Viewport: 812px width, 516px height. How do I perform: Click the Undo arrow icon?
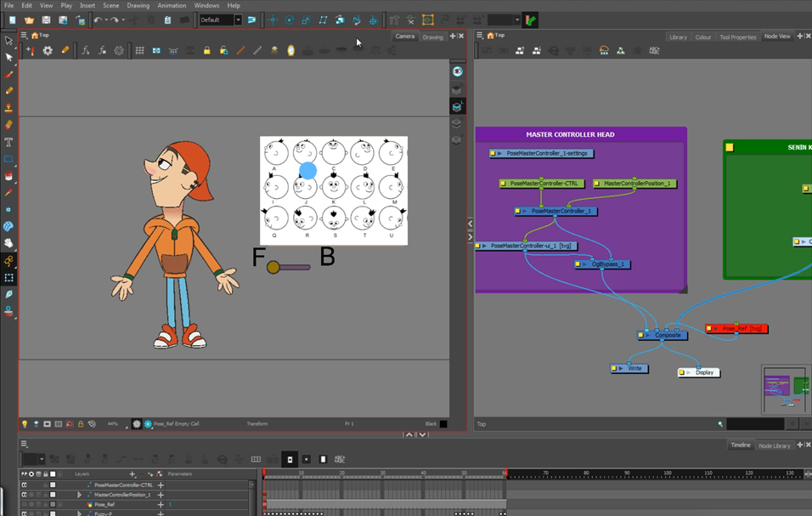coord(98,20)
